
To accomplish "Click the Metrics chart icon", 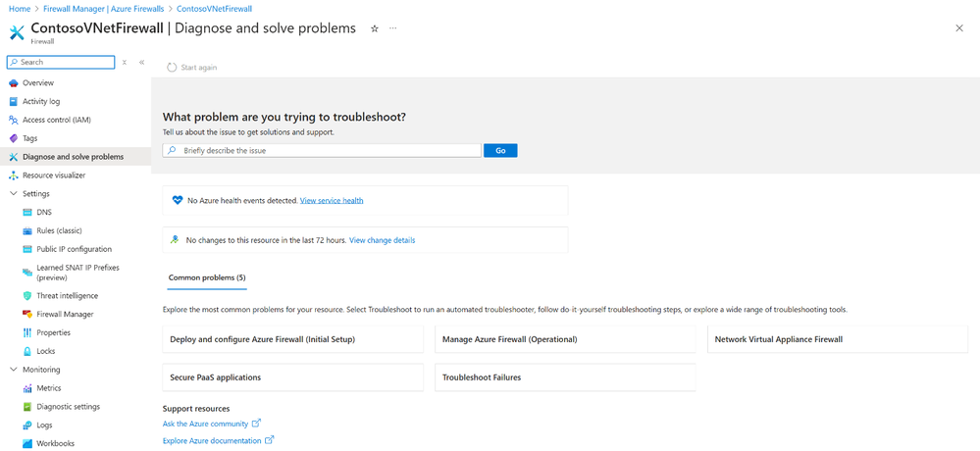I will click(x=26, y=388).
